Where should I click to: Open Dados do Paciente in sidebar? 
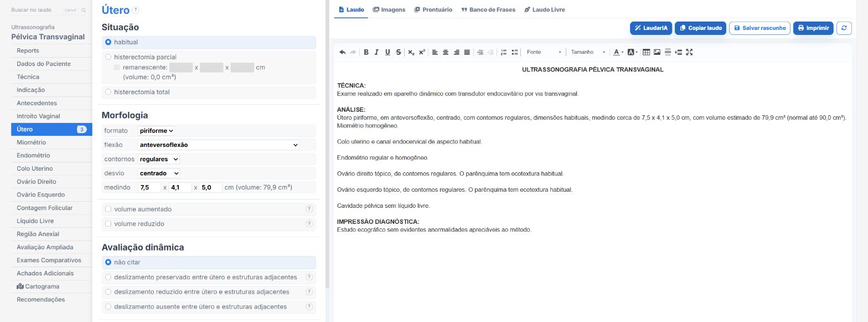click(51, 64)
